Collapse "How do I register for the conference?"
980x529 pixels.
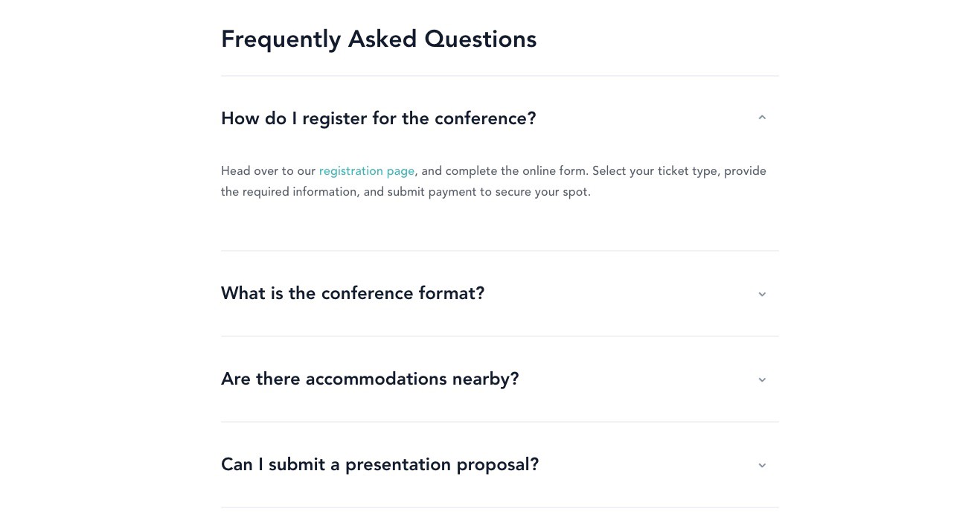click(x=378, y=118)
